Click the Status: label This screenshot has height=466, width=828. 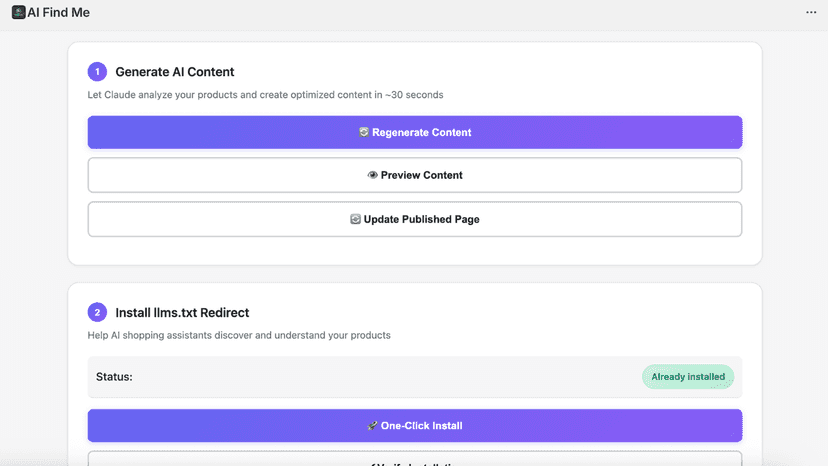(x=114, y=377)
